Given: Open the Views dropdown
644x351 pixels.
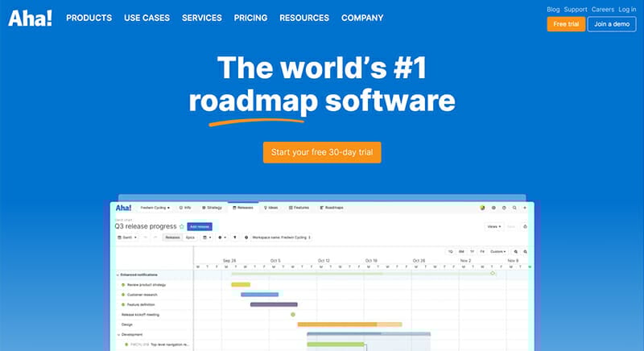Looking at the screenshot, I should click(x=494, y=226).
